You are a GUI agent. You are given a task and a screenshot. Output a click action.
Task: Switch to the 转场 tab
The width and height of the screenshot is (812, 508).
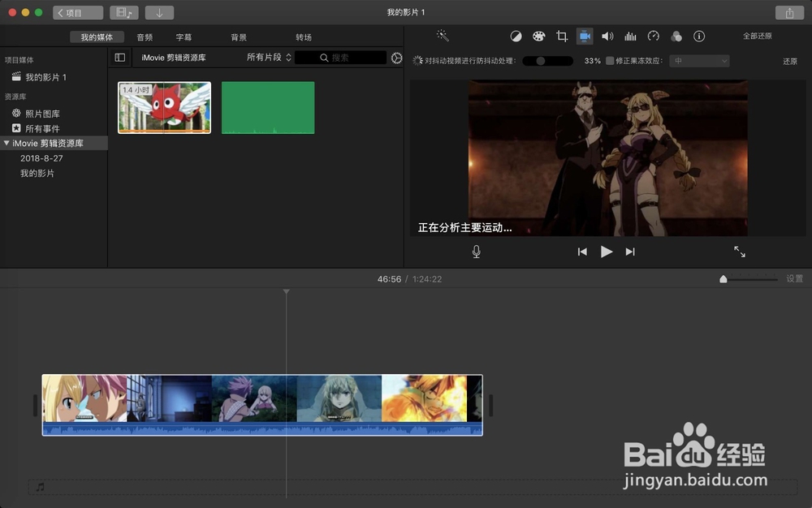pyautogui.click(x=304, y=37)
